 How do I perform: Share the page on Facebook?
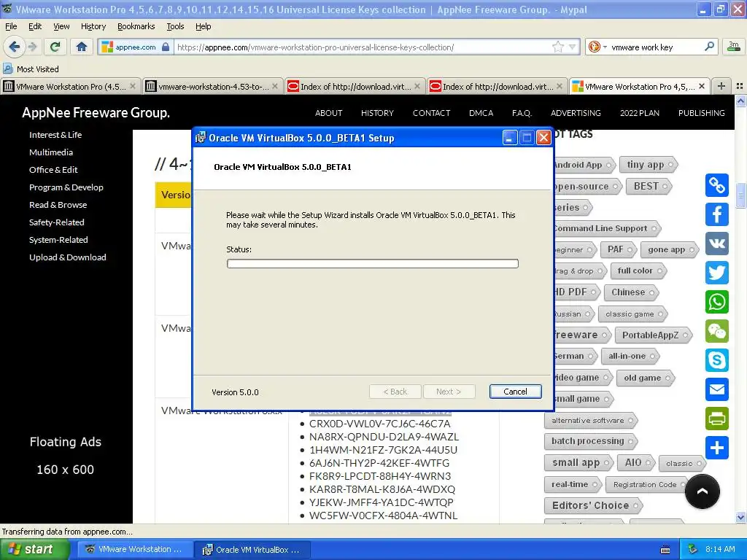coord(717,214)
